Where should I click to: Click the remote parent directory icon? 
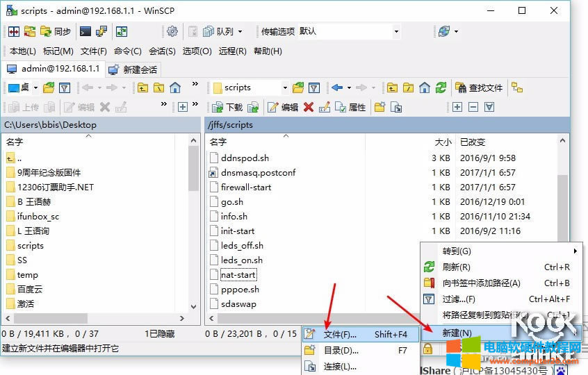(x=392, y=88)
